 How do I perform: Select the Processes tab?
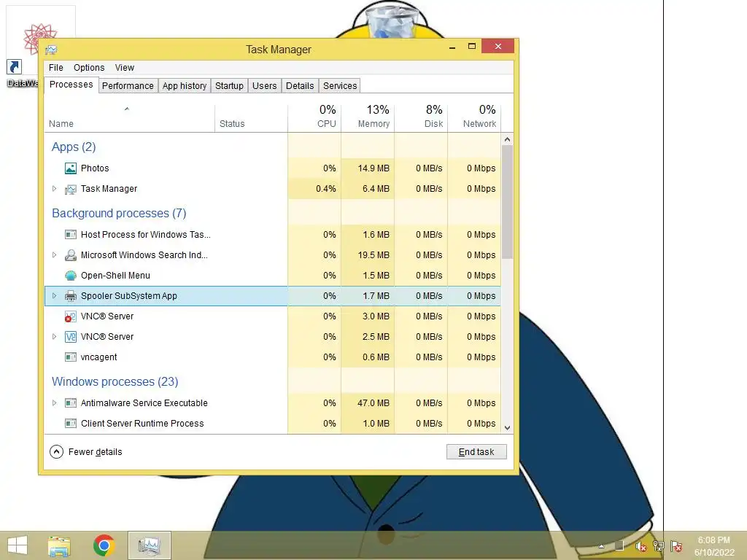click(x=71, y=85)
